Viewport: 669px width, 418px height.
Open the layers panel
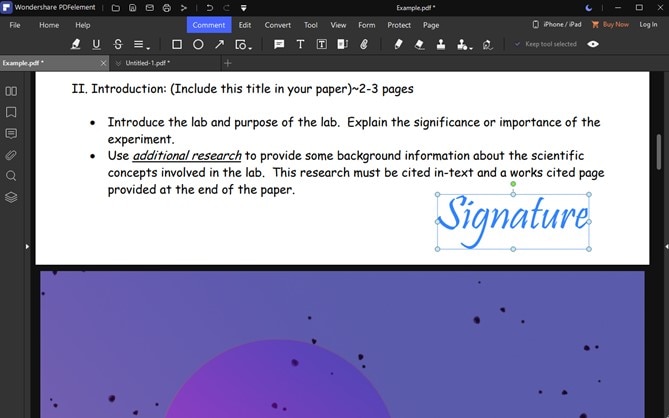pyautogui.click(x=11, y=197)
